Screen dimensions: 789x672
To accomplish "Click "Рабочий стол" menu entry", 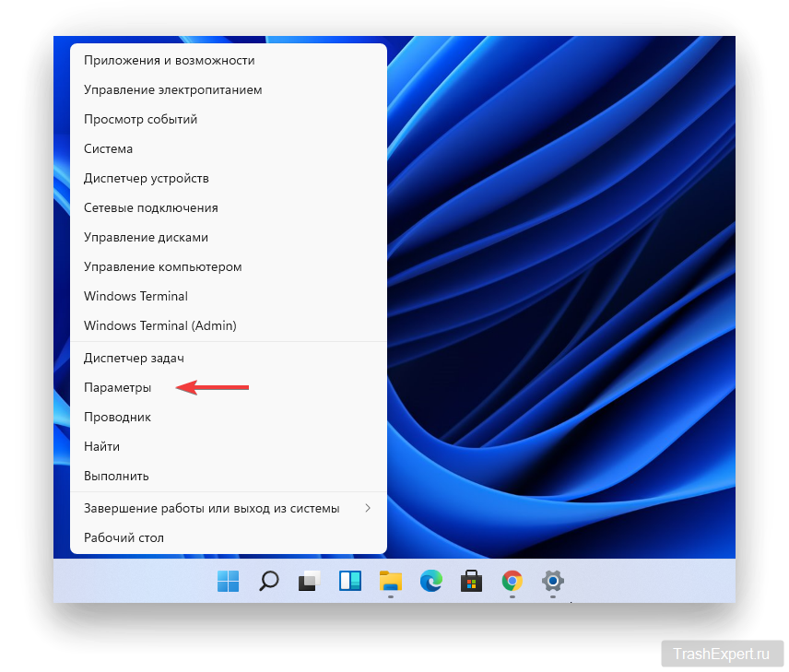I will coord(229,537).
